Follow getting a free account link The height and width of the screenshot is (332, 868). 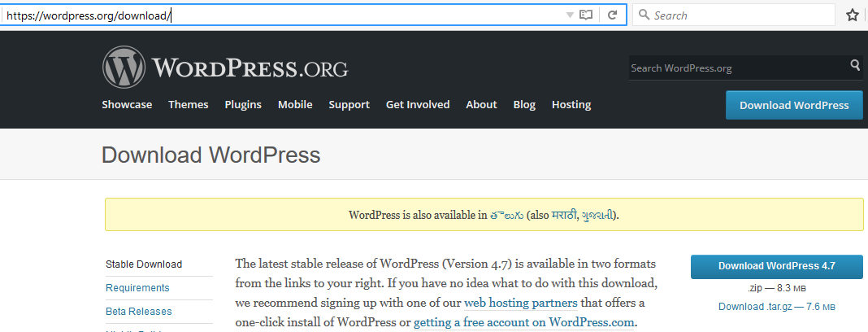(523, 322)
